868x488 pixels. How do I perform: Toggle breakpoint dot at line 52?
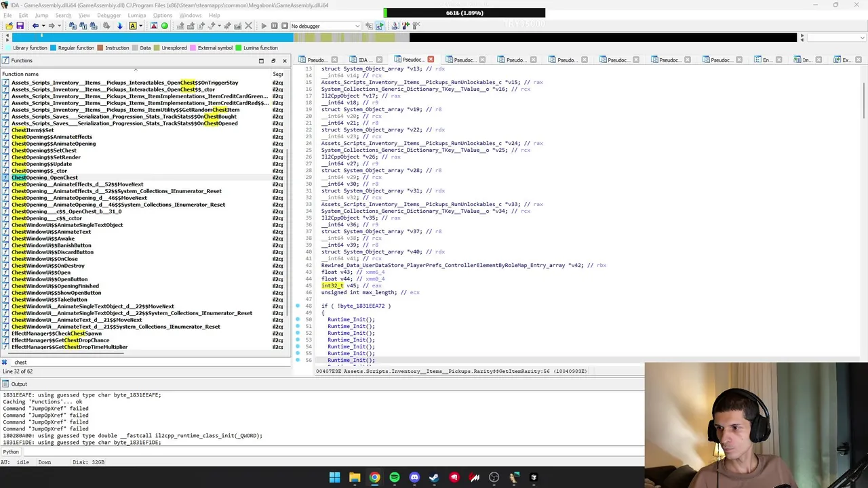[298, 333]
